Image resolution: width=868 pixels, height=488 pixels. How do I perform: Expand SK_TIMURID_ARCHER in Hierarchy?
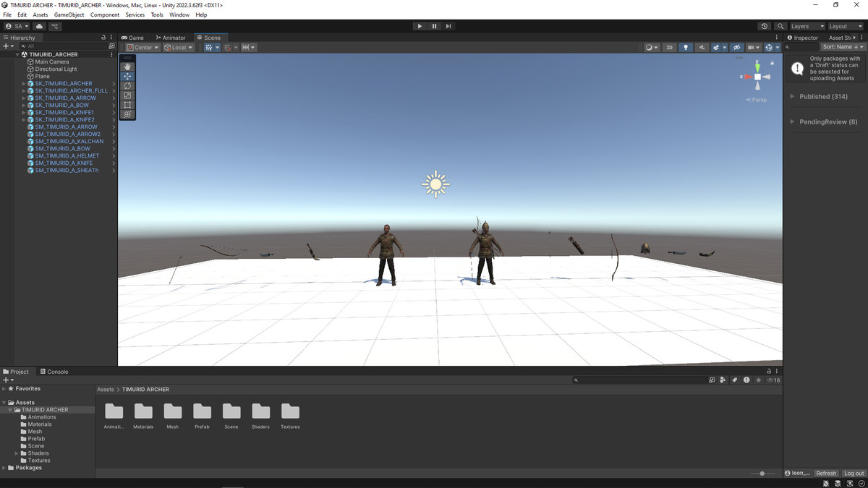click(x=24, y=84)
